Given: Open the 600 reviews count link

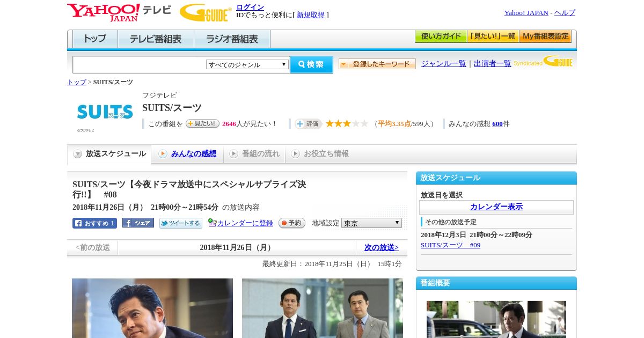Looking at the screenshot, I should pyautogui.click(x=497, y=123).
